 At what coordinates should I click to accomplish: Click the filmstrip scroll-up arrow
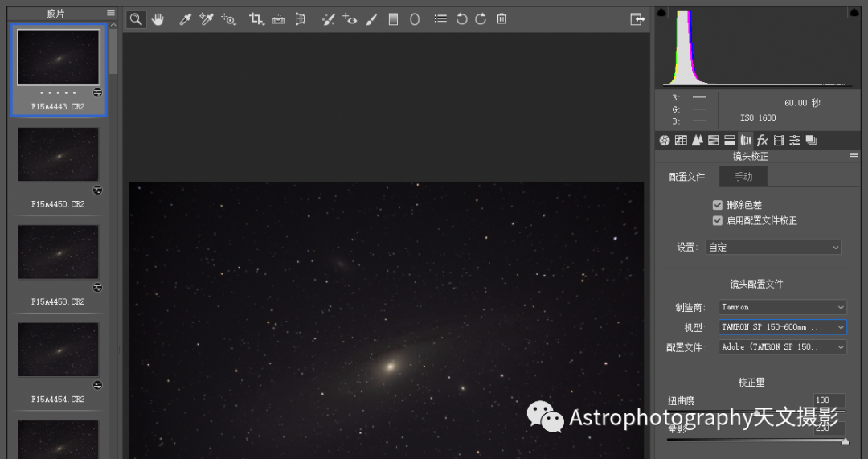(113, 24)
